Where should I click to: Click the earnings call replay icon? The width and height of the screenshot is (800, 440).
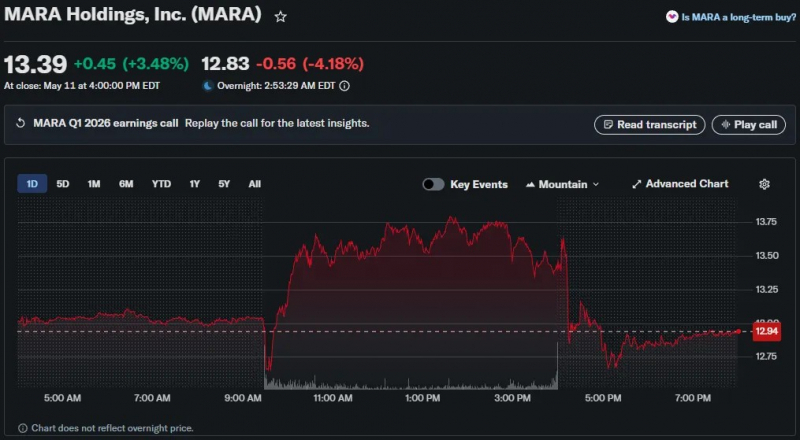click(21, 123)
